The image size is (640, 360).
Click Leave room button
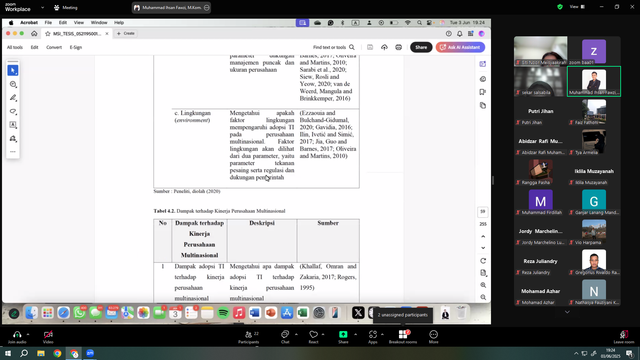pos(624,337)
